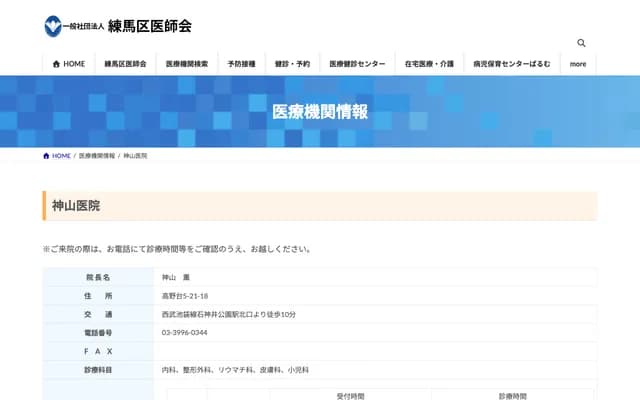Open the search magnifier icon
This screenshot has width=640, height=400.
581,43
